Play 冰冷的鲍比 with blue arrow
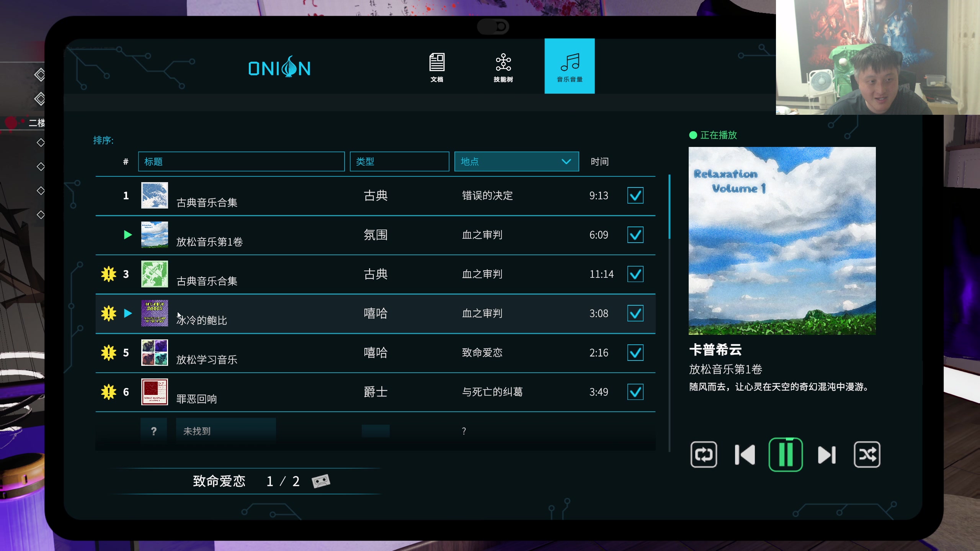 [x=128, y=313]
